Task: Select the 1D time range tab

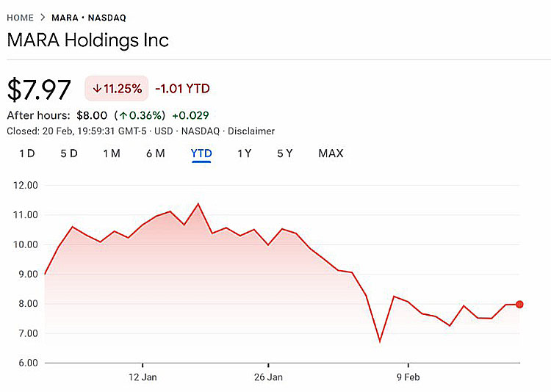Action: pos(26,153)
